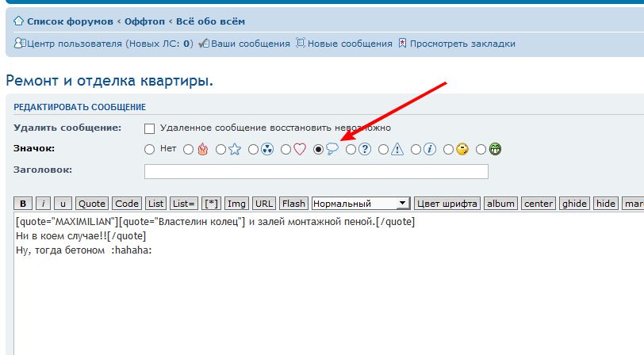Open Просмотреть закладки link
The width and height of the screenshot is (644, 355).
click(462, 44)
